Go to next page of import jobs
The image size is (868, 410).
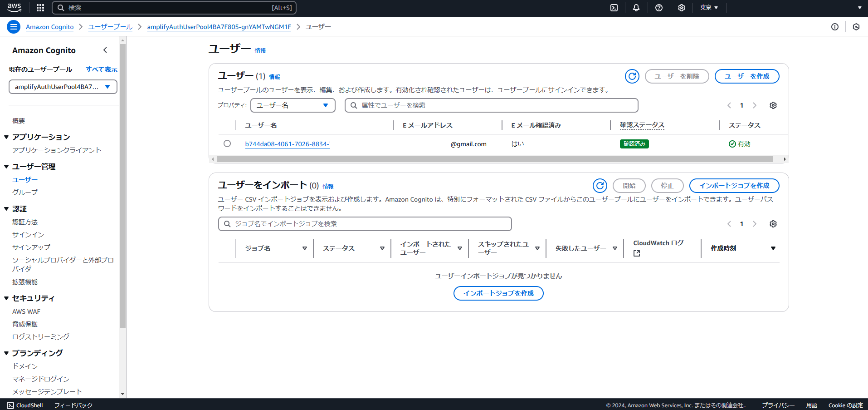pos(755,224)
